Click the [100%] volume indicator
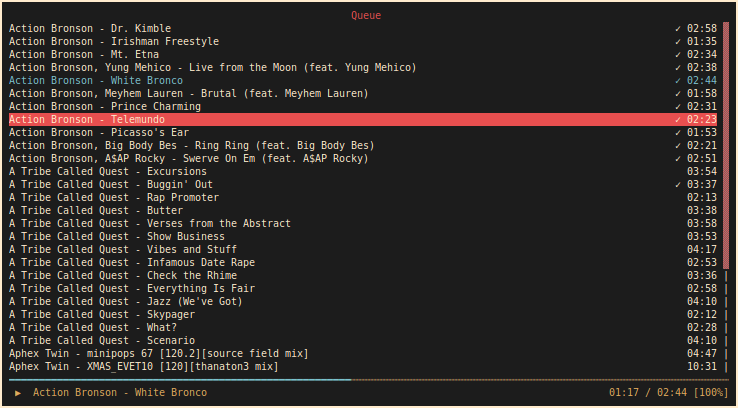The image size is (738, 408). (x=711, y=392)
